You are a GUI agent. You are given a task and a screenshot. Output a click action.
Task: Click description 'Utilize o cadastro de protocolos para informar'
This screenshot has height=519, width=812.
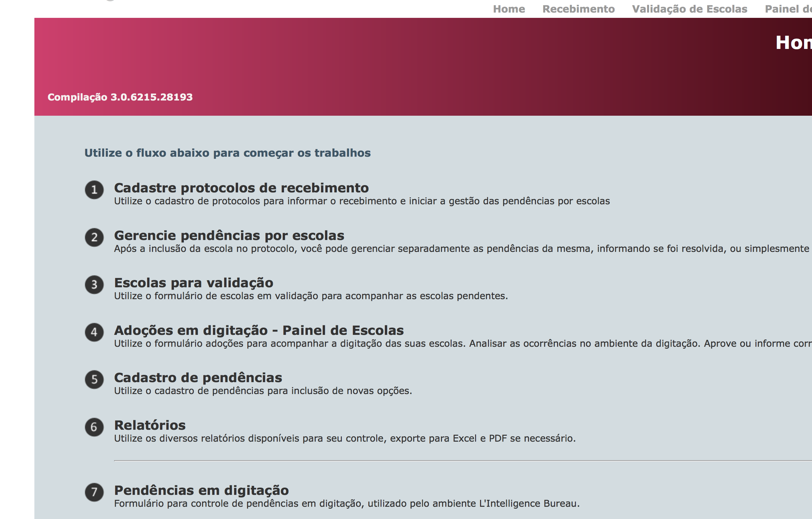[362, 201]
